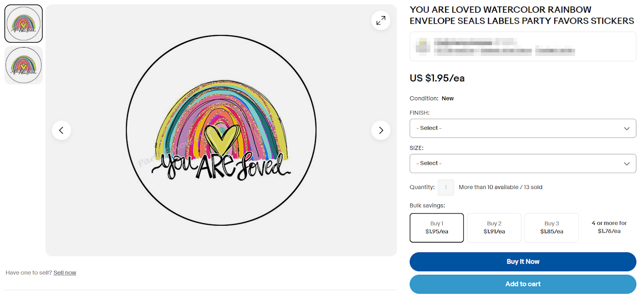Image resolution: width=644 pixels, height=295 pixels.
Task: Click the chevron arrow of SIZE selector
Action: [627, 164]
